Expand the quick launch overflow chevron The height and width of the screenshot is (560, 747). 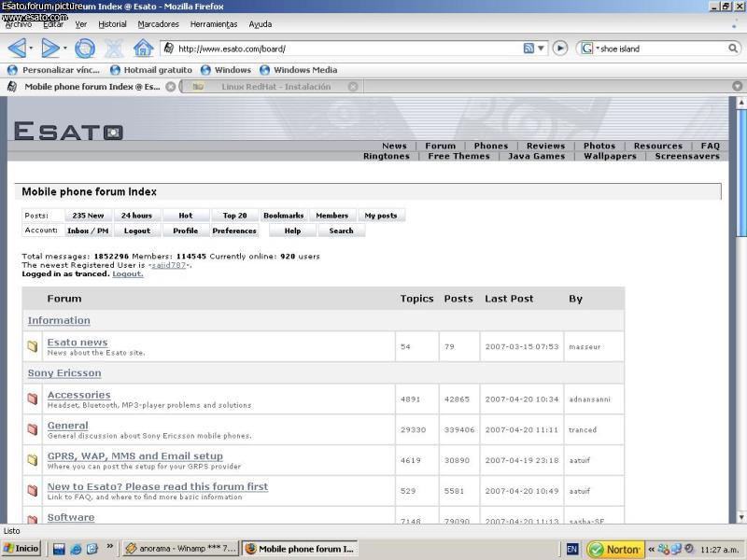(109, 546)
